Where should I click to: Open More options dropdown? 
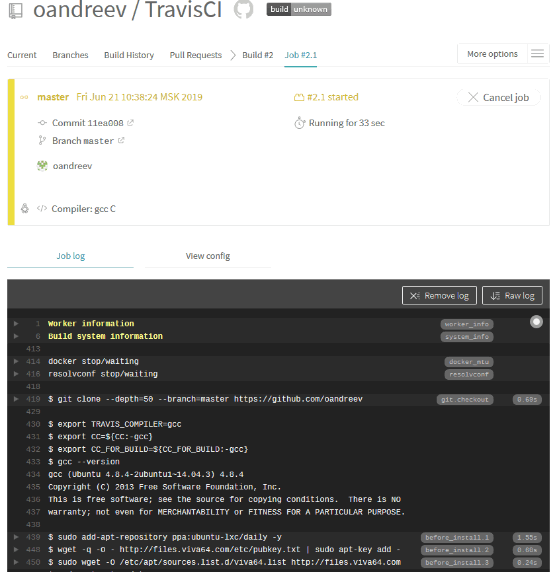[x=492, y=54]
